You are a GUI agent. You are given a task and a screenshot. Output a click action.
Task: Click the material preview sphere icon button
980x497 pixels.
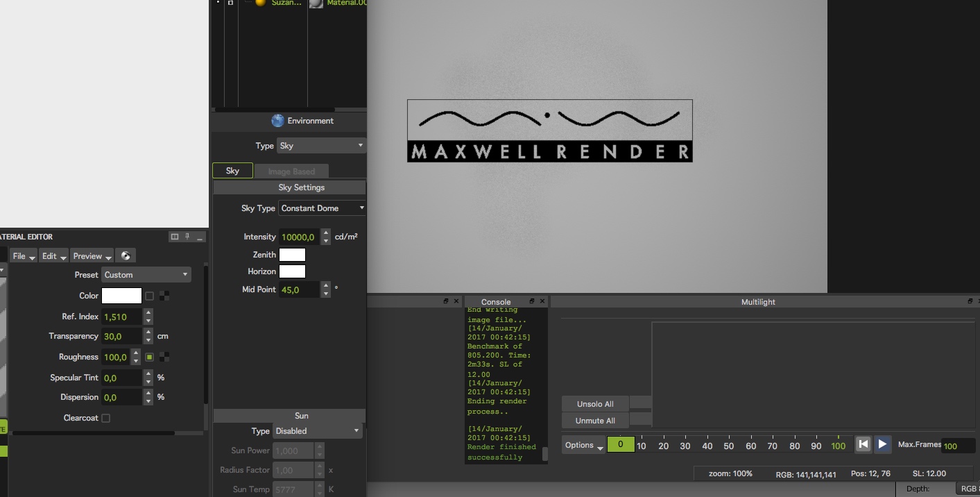(126, 256)
